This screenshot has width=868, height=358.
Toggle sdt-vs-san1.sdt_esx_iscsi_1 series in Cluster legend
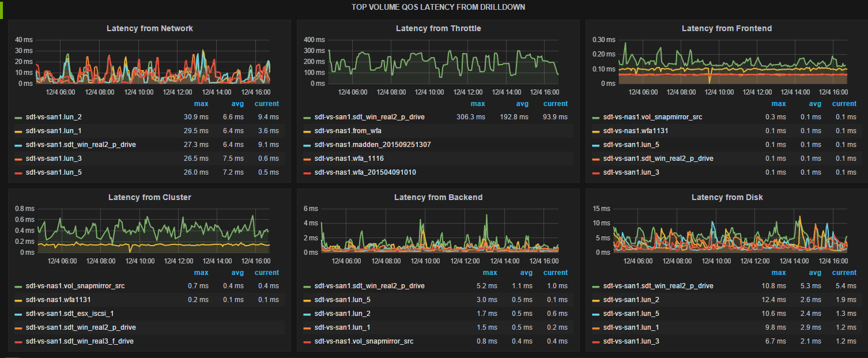(x=69, y=314)
